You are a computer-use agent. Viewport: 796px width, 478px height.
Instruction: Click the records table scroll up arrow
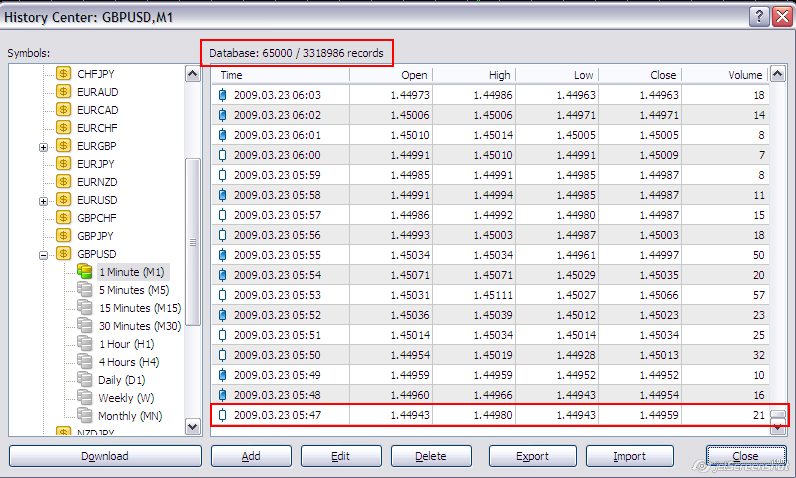click(778, 74)
